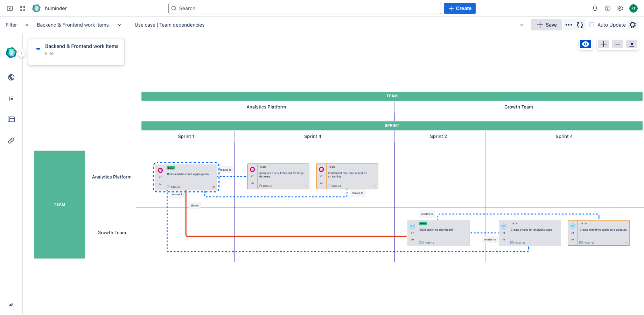The width and height of the screenshot is (644, 315).
Task: Open the board layout icon in sidebar
Action: 11,119
